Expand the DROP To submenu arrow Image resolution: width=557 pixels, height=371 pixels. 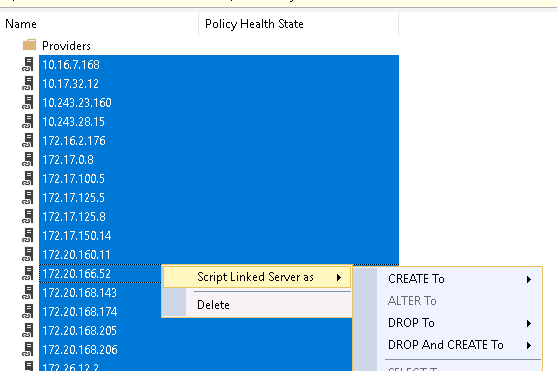pyautogui.click(x=529, y=323)
